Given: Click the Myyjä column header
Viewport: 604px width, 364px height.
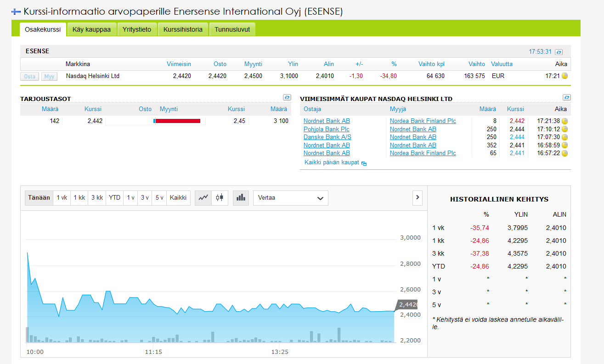Looking at the screenshot, I should coord(398,109).
